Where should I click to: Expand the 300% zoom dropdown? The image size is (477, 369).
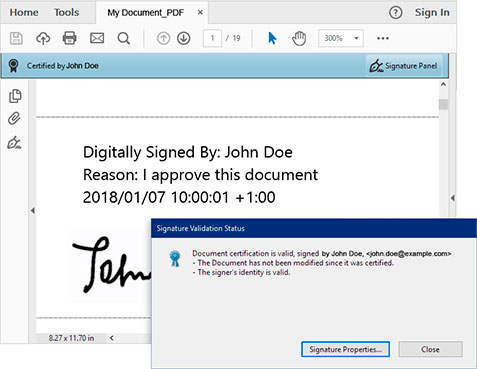(x=356, y=38)
